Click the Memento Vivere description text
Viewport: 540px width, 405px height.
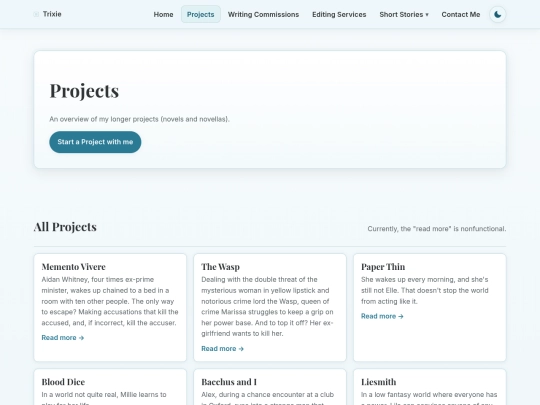pos(110,301)
